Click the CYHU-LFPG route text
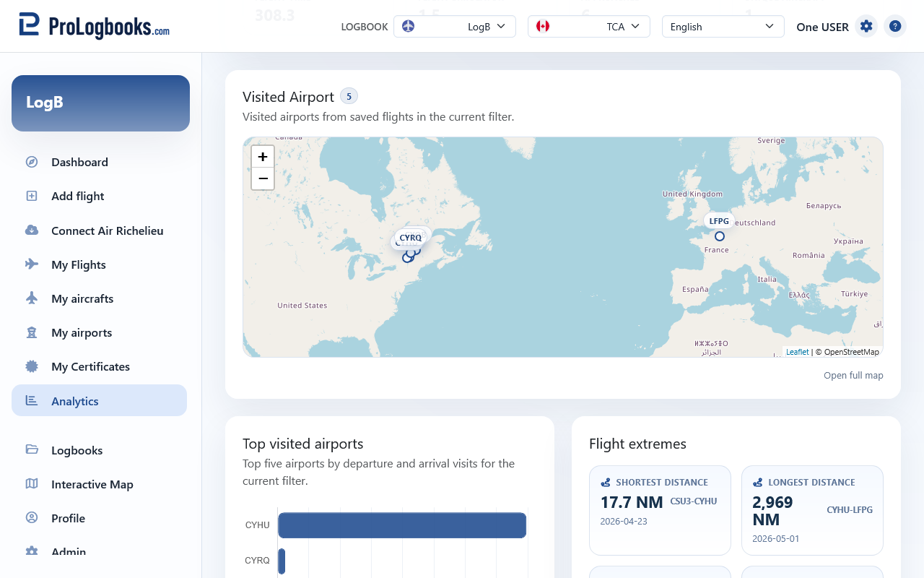This screenshot has height=578, width=924. click(x=850, y=510)
